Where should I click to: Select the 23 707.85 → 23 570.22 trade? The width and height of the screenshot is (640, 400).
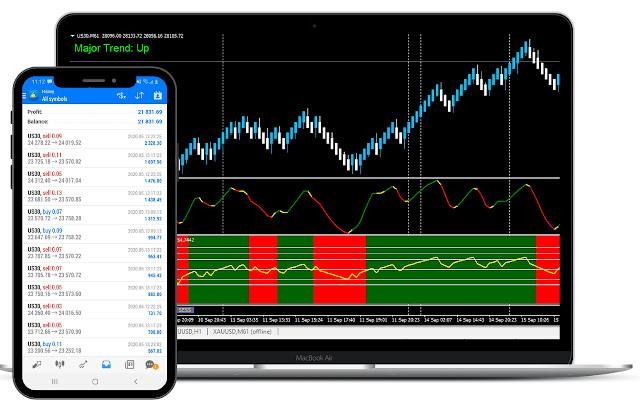click(94, 253)
